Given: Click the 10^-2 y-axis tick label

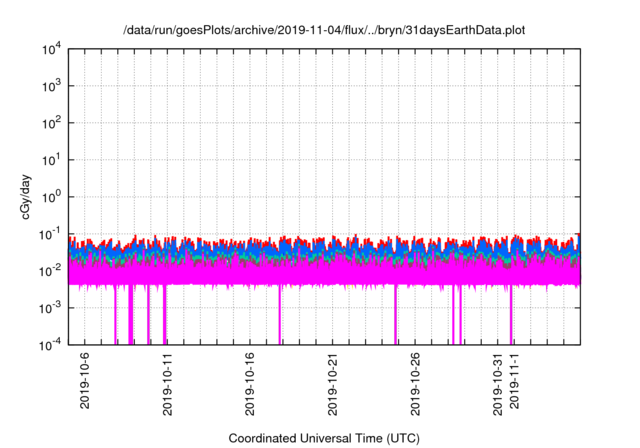Looking at the screenshot, I should [x=51, y=271].
